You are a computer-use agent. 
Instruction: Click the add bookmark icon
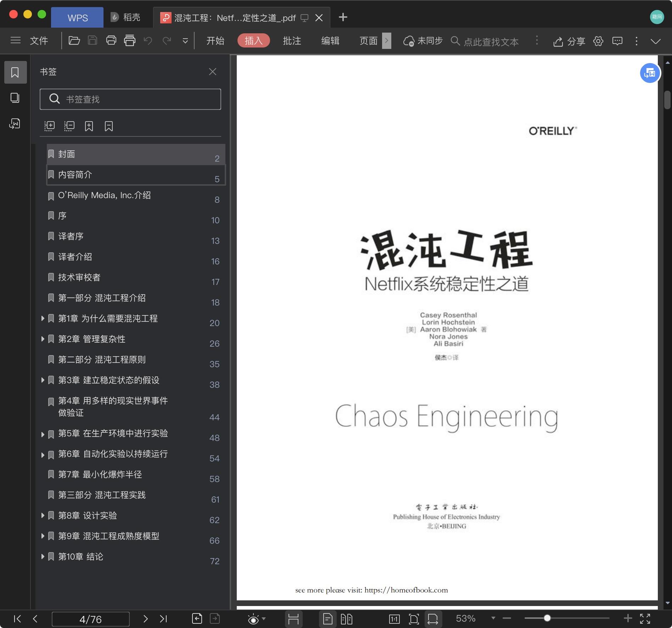89,126
